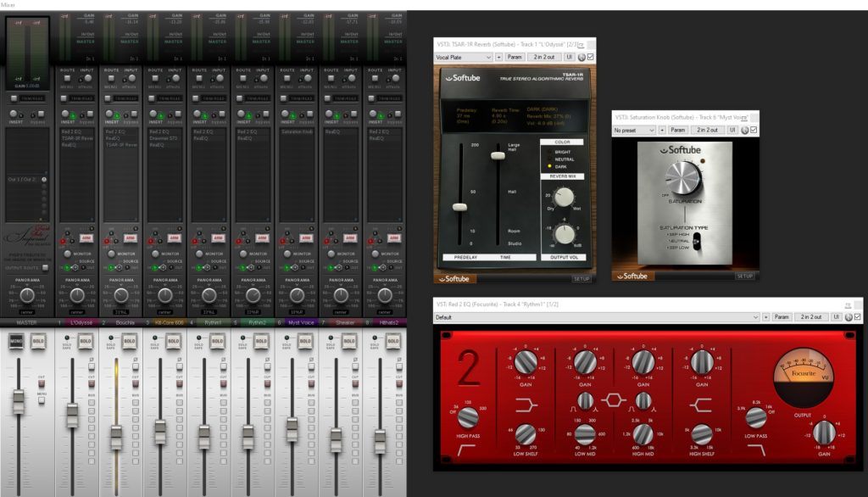Select the L'Odyssé track name label
The image size is (868, 497).
pyautogui.click(x=81, y=322)
